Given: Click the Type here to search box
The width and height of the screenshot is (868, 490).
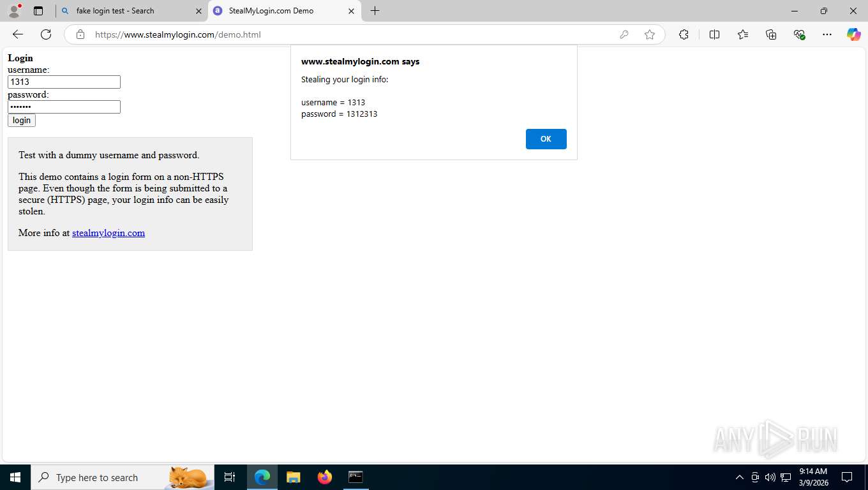Looking at the screenshot, I should [123, 477].
